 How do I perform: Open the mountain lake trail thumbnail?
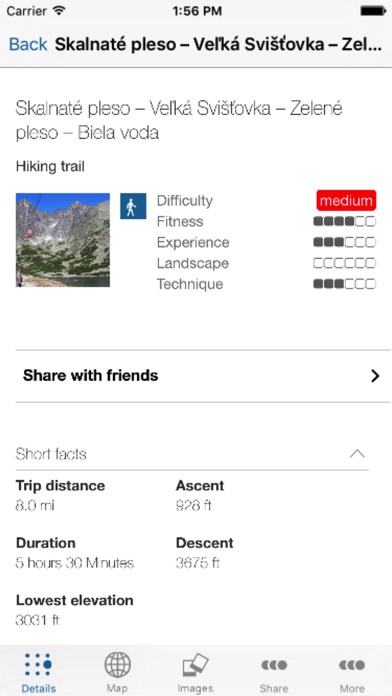pos(63,240)
